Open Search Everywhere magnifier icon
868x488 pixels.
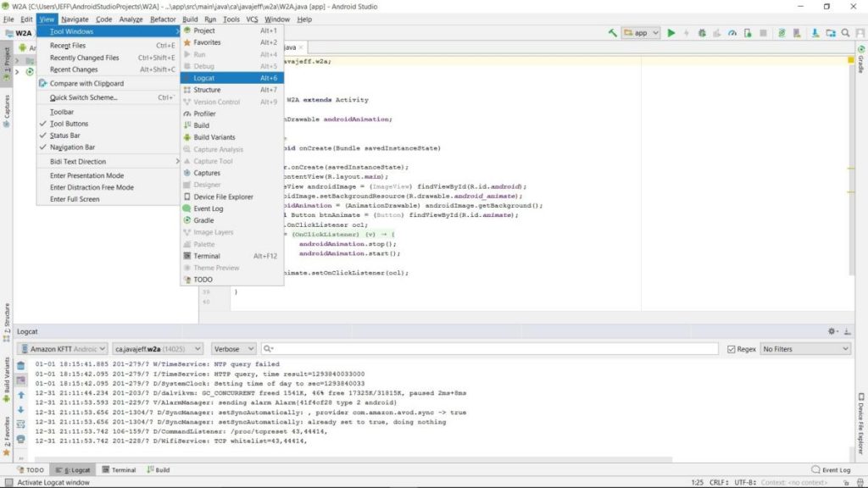[845, 33]
